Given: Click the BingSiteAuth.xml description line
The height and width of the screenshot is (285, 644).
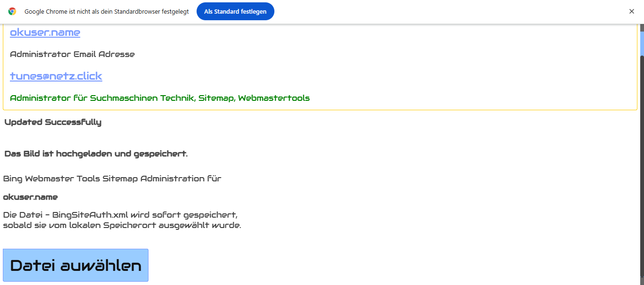Looking at the screenshot, I should tap(120, 215).
